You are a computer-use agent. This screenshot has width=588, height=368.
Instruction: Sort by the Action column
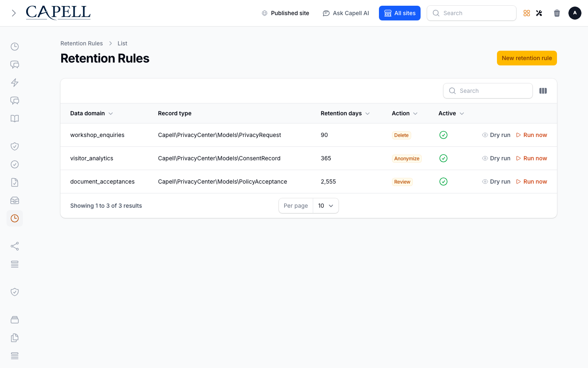click(405, 113)
